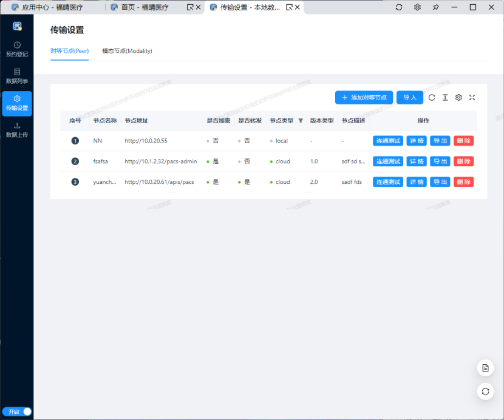Screen dimensions: 504x420
Task: Select the 对等节点(Peer) tab
Action: click(69, 51)
